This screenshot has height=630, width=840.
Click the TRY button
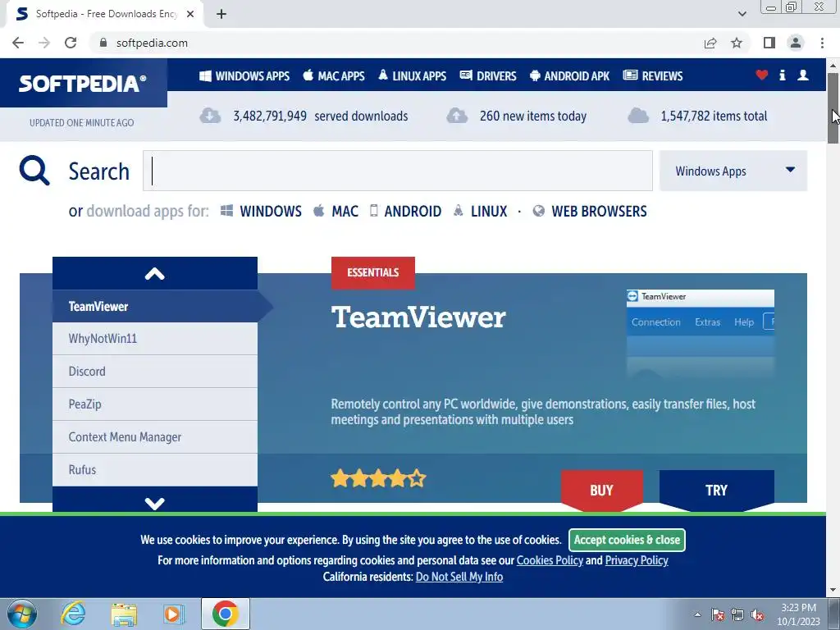pos(716,491)
